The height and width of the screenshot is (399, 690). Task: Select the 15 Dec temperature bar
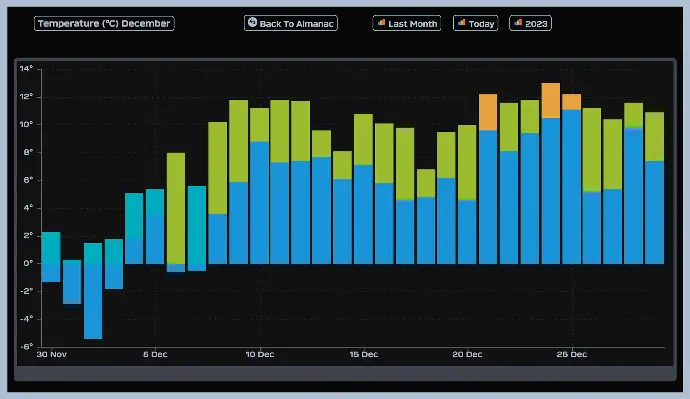363,189
